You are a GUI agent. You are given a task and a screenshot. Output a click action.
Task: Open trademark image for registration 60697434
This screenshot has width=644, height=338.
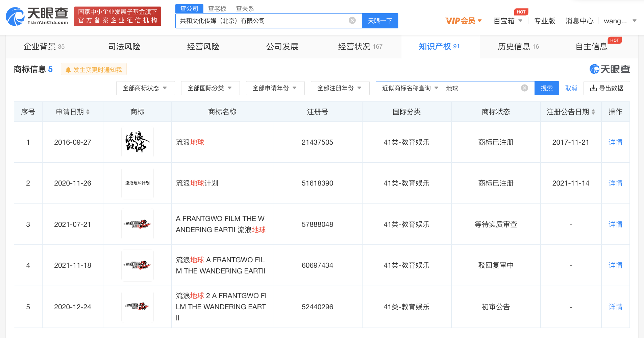point(138,265)
